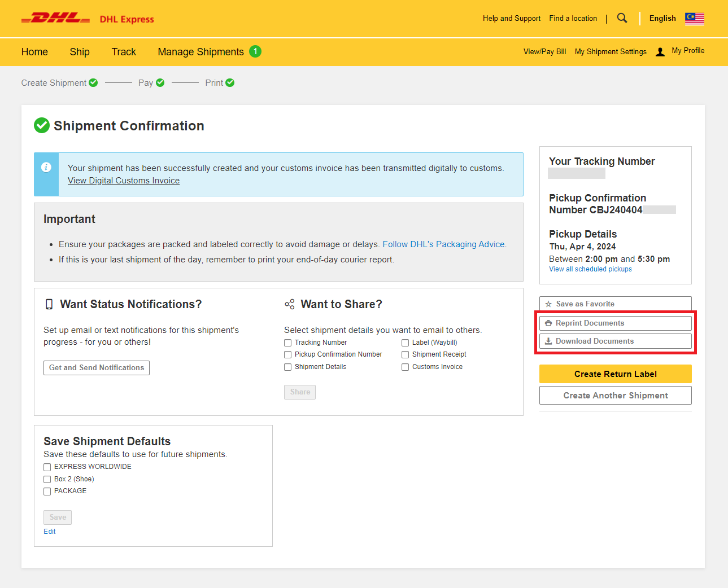728x588 pixels.
Task: Open the Manage Shipments menu
Action: [x=200, y=52]
